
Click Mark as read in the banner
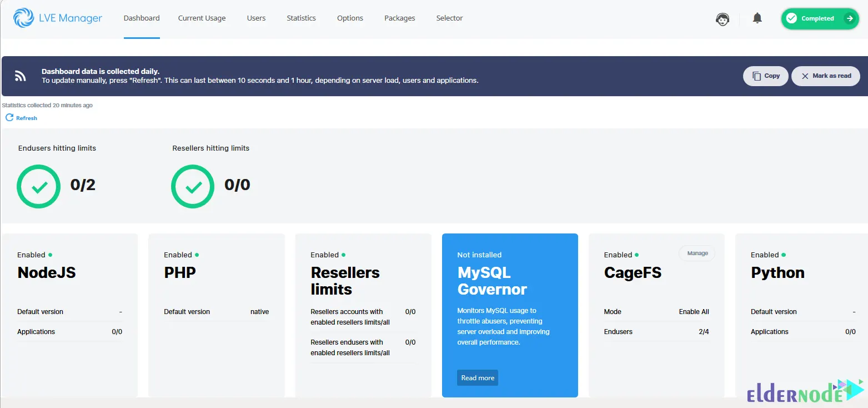[826, 76]
